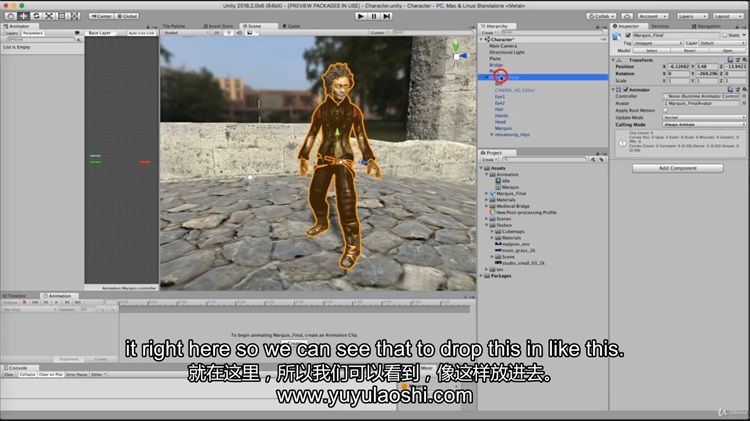
Task: Click the Avatar field object picker circle
Action: click(x=744, y=103)
